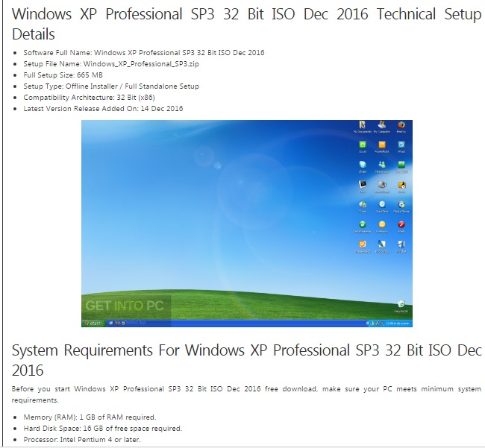Image resolution: width=485 pixels, height=448 pixels.
Task: Click 'Compatibility Architecture: 32 Bit (x86)' line
Action: pyautogui.click(x=89, y=98)
